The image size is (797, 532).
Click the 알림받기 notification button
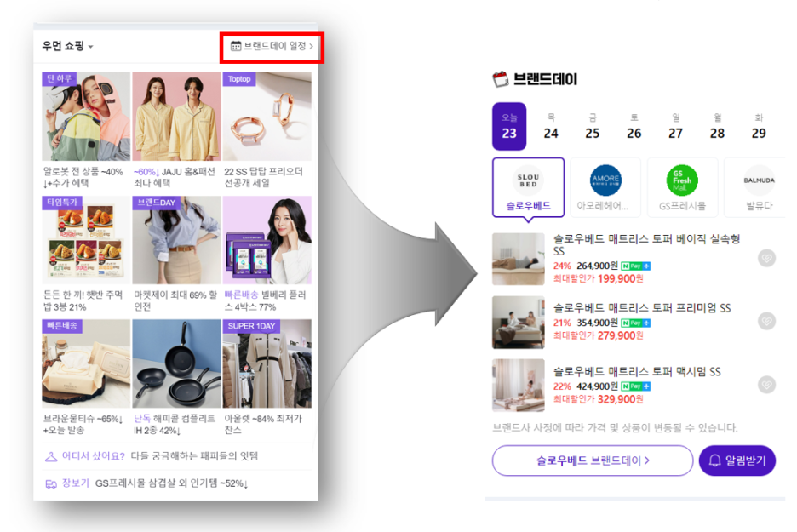tap(737, 460)
